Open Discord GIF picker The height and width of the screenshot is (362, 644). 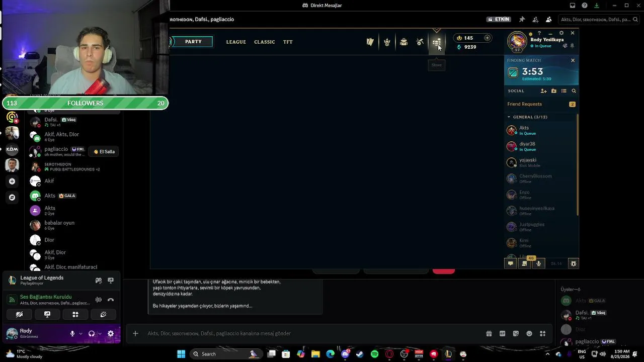point(502,333)
